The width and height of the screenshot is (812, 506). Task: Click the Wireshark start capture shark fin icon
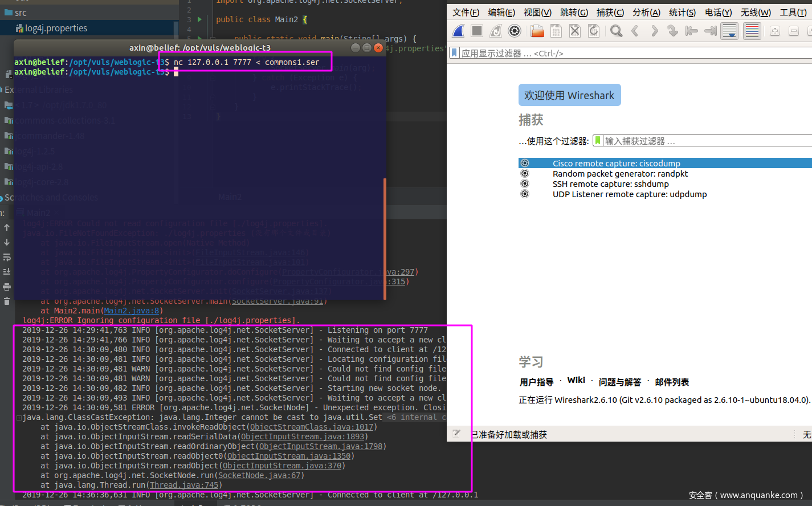pyautogui.click(x=459, y=31)
